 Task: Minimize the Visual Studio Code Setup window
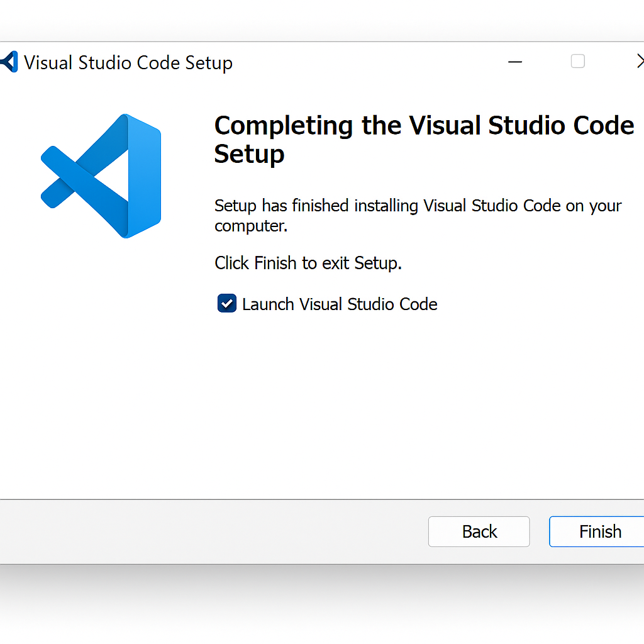pyautogui.click(x=515, y=62)
